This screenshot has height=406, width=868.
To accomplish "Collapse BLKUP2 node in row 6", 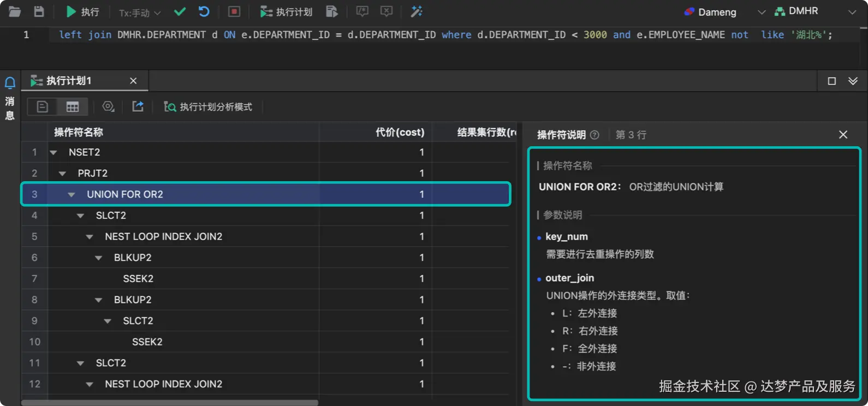I will tap(98, 258).
